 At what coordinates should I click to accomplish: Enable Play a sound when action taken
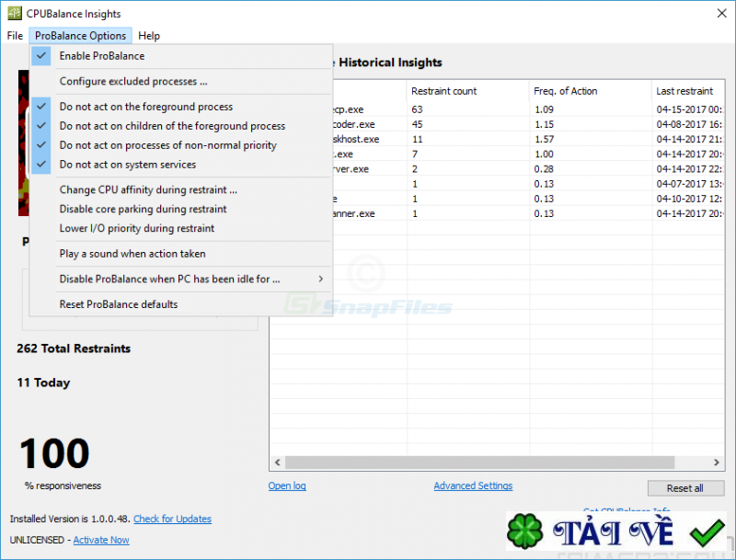[180, 253]
